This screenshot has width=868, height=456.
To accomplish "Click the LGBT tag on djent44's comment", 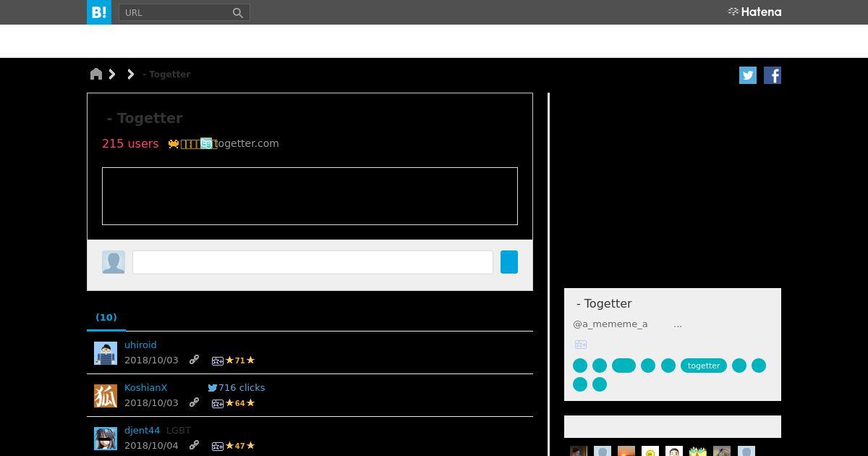I will tap(179, 431).
